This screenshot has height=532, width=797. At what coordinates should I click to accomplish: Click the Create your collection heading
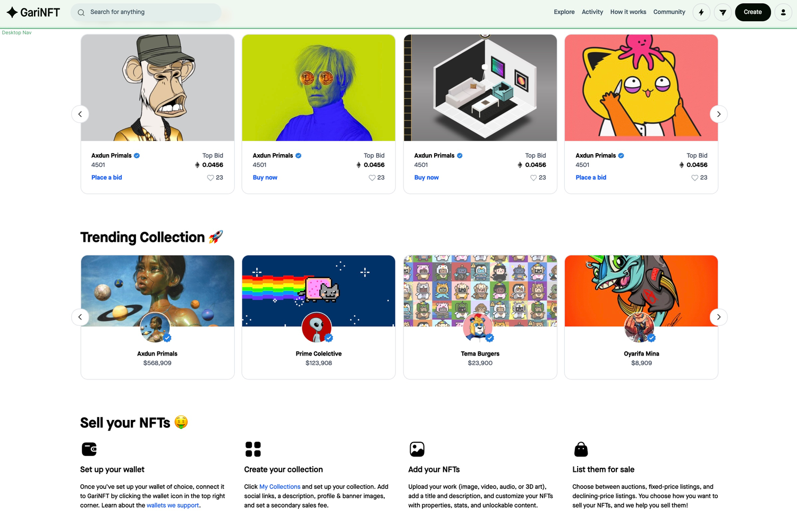(x=283, y=469)
